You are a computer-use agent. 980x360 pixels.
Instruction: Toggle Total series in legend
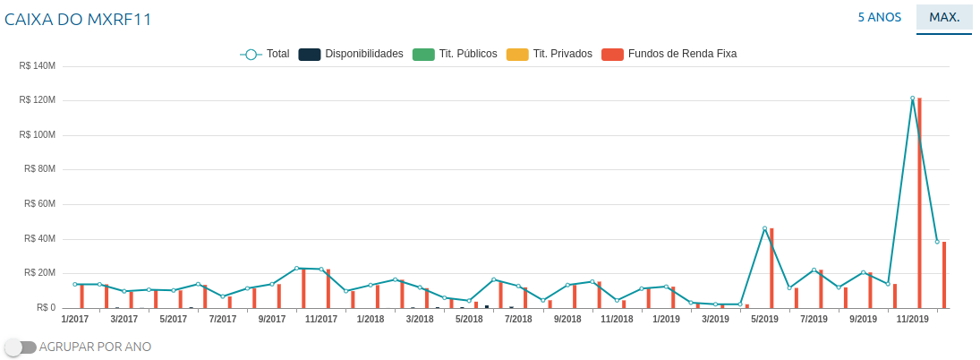(x=265, y=54)
